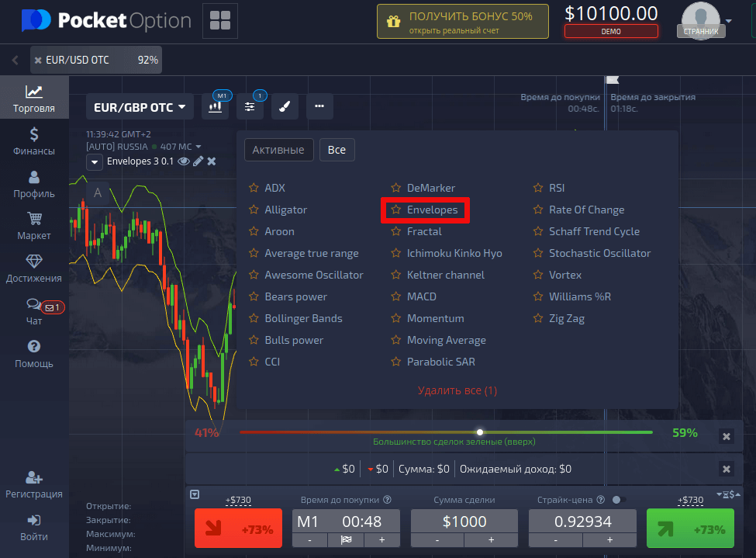Image resolution: width=756 pixels, height=558 pixels.
Task: Edit Envelopes indicator with pencil icon
Action: tap(198, 161)
